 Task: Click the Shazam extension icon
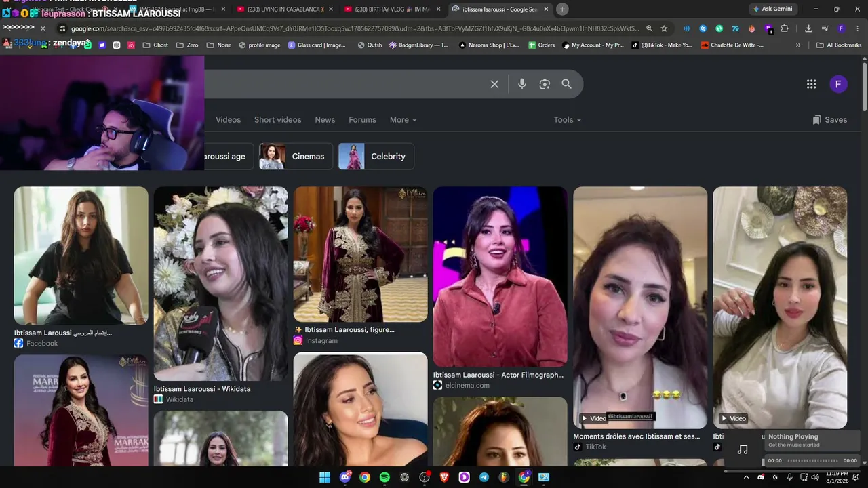click(x=703, y=28)
